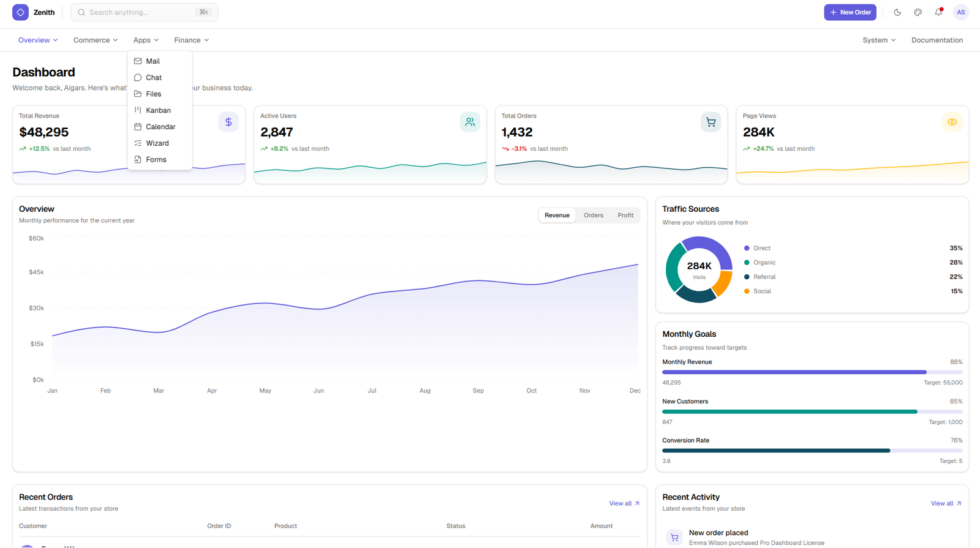Click the New Order button
This screenshot has height=548, width=980.
(850, 12)
